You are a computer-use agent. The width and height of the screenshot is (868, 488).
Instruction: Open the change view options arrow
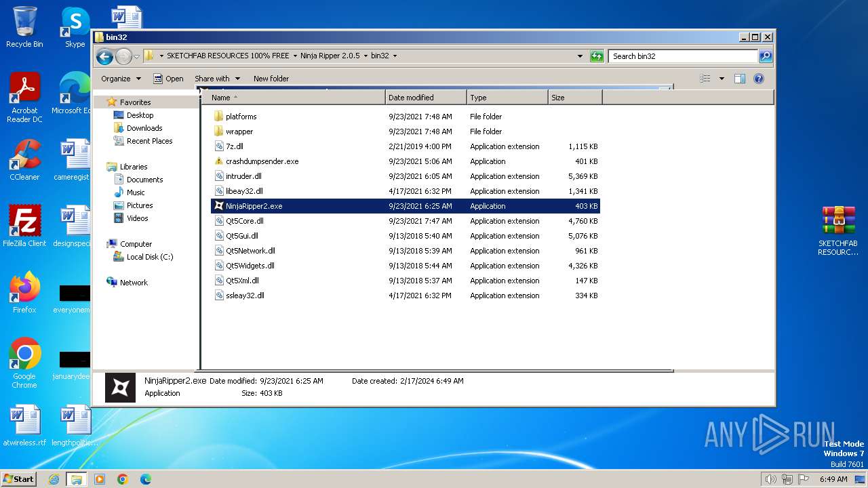[722, 79]
